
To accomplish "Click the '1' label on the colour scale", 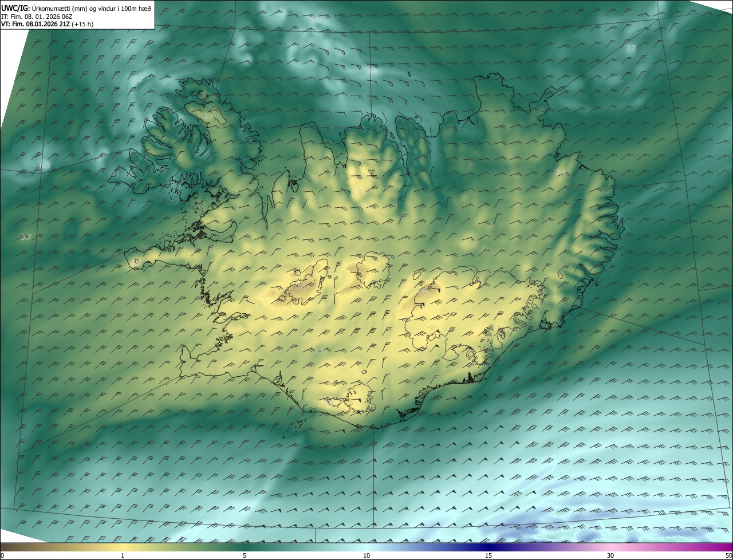I will click(x=123, y=555).
